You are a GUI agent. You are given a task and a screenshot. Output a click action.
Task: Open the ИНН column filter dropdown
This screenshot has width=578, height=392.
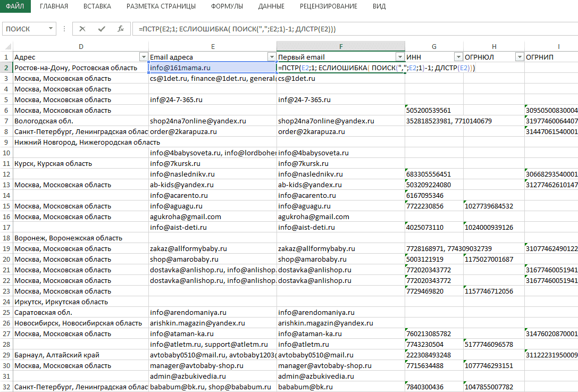click(x=458, y=57)
